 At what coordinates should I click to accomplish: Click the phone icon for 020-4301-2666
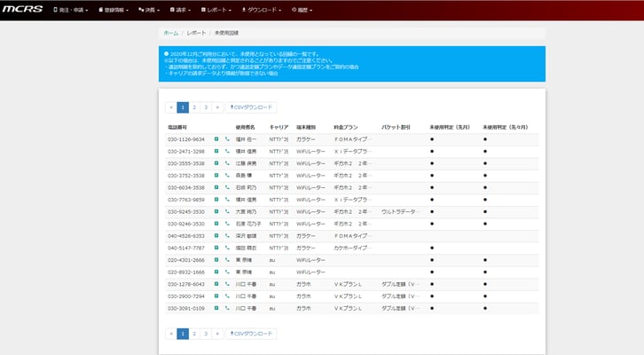point(226,260)
